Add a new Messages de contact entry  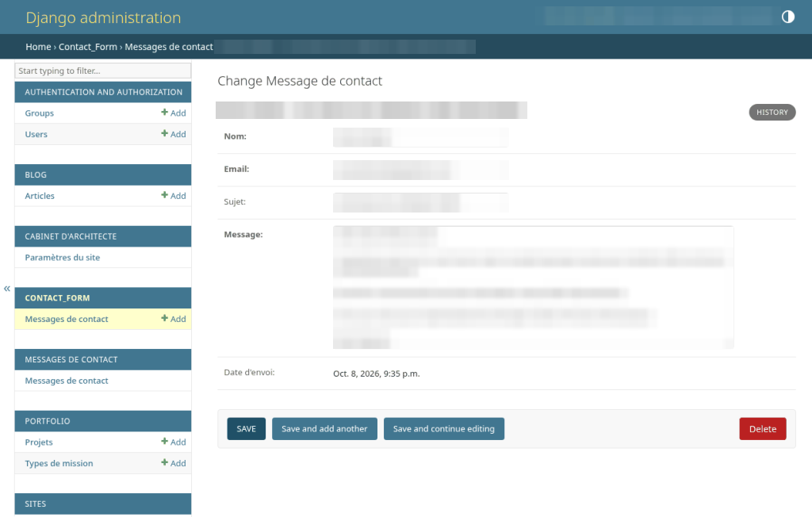coord(174,319)
